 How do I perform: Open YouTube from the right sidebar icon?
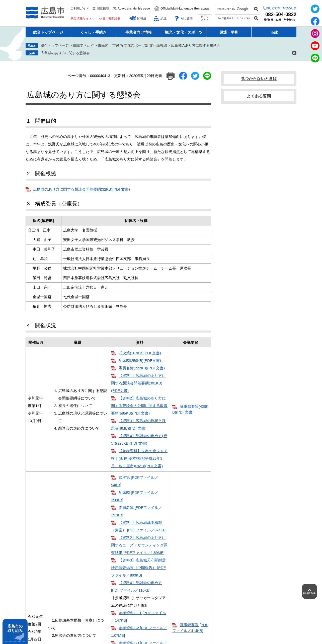pyautogui.click(x=315, y=46)
